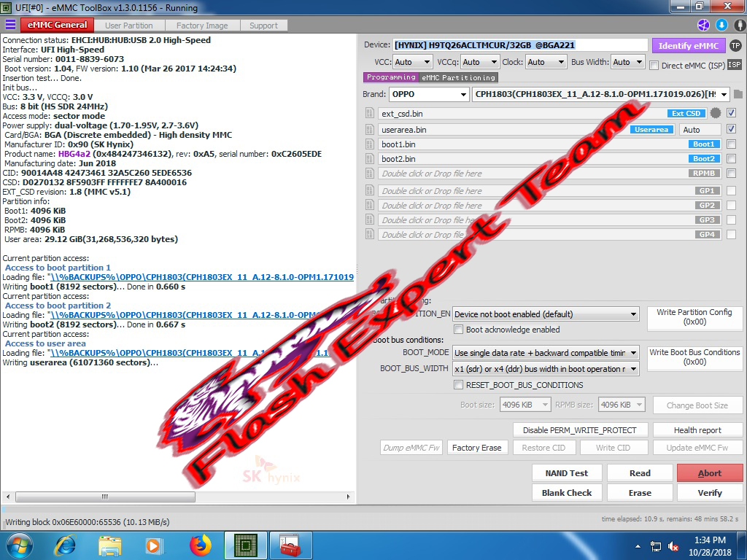Open Device not boot enabled dropdown

pyautogui.click(x=546, y=314)
